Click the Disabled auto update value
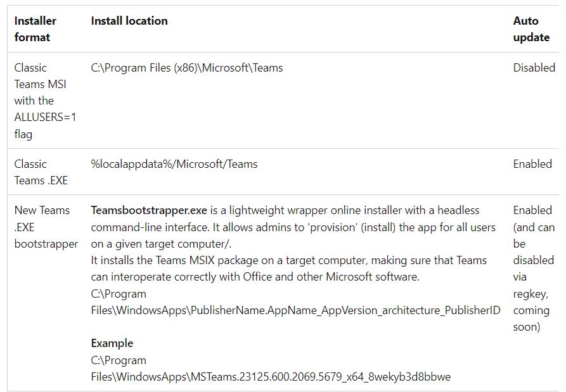566x392 pixels. (x=534, y=68)
